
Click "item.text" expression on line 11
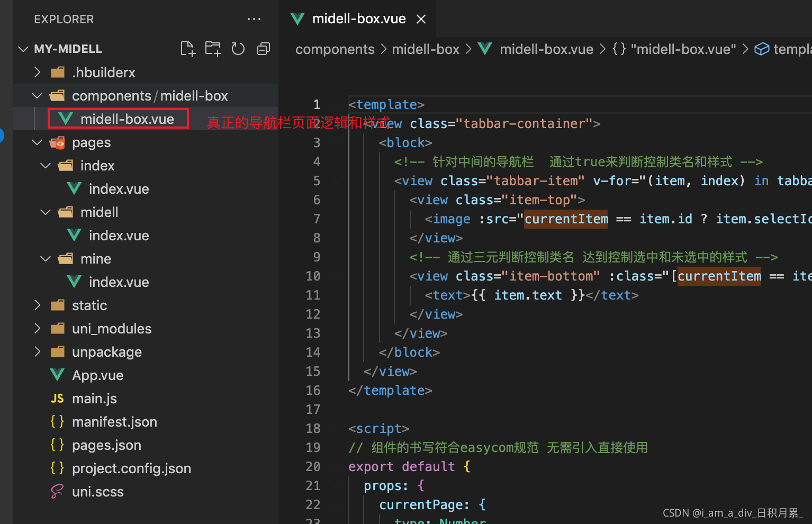coord(528,295)
